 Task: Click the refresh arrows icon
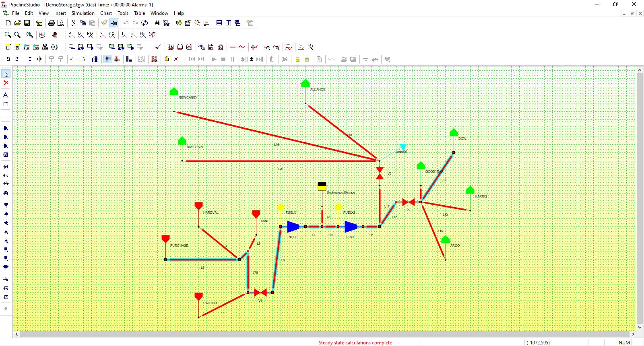144,23
